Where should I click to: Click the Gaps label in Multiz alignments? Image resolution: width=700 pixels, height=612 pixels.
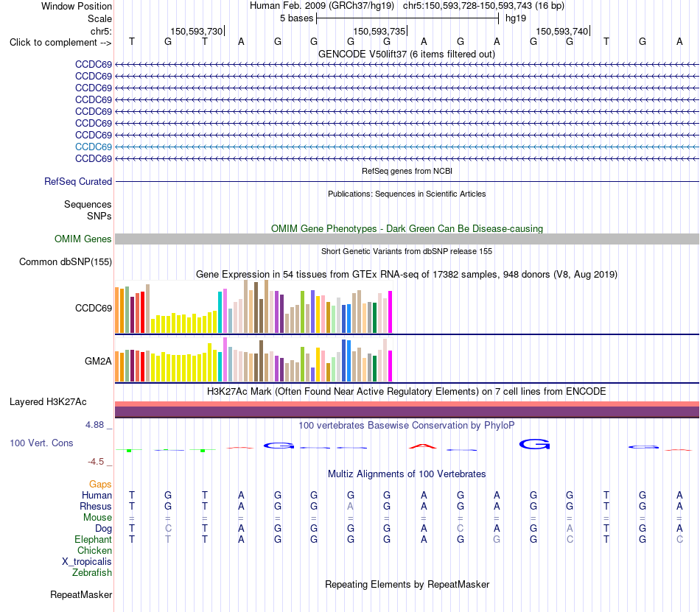pos(100,484)
